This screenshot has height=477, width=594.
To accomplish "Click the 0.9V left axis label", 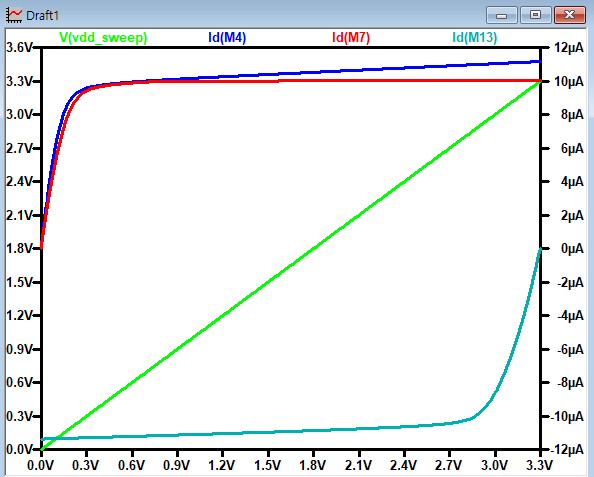I will 19,349.
